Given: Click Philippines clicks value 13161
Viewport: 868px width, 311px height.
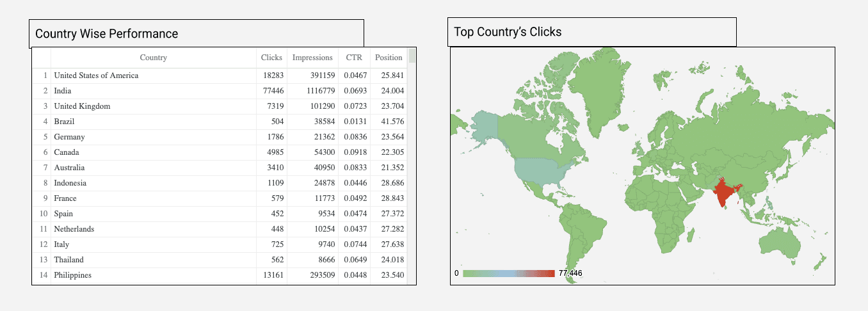Looking at the screenshot, I should [273, 275].
